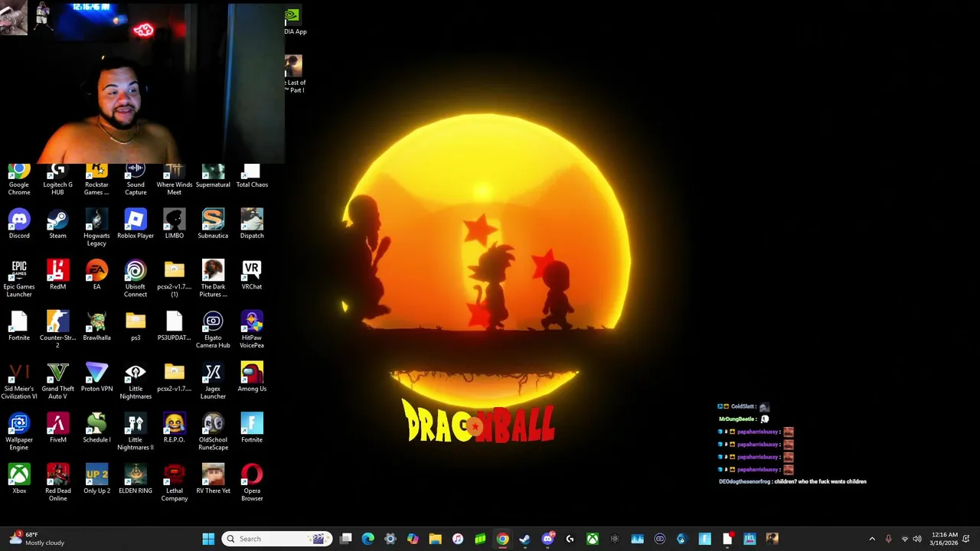Open the VRChat shortcut

pos(252,275)
